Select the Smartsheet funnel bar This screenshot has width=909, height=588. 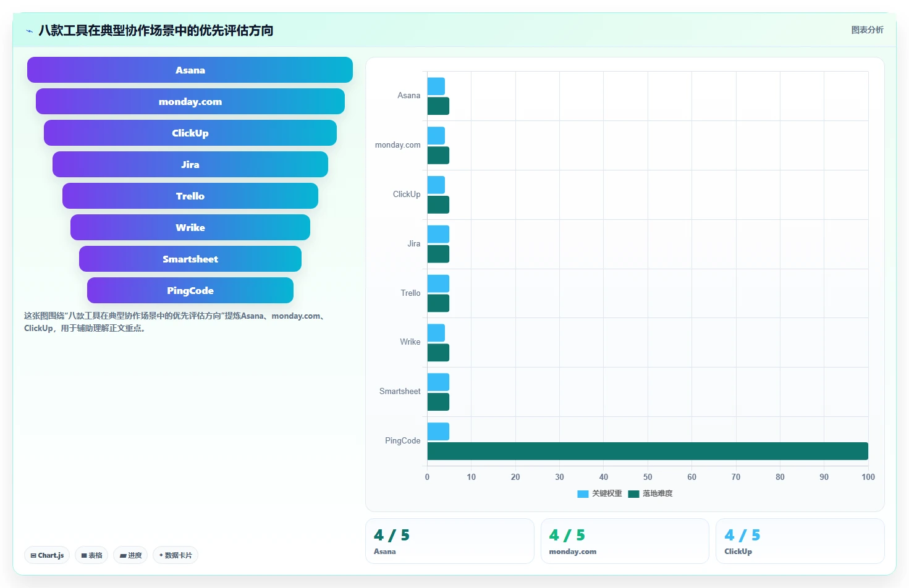coord(190,259)
